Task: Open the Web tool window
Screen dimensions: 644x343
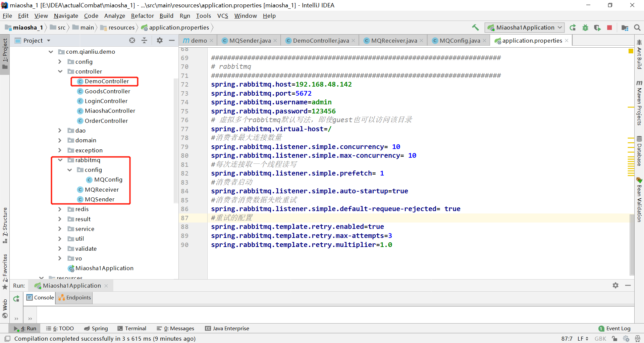Action: 5,308
